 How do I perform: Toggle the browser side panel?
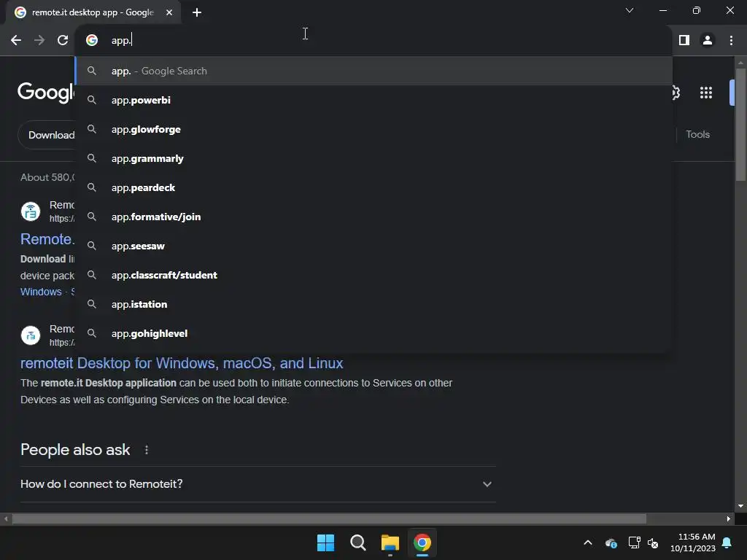[x=684, y=41]
